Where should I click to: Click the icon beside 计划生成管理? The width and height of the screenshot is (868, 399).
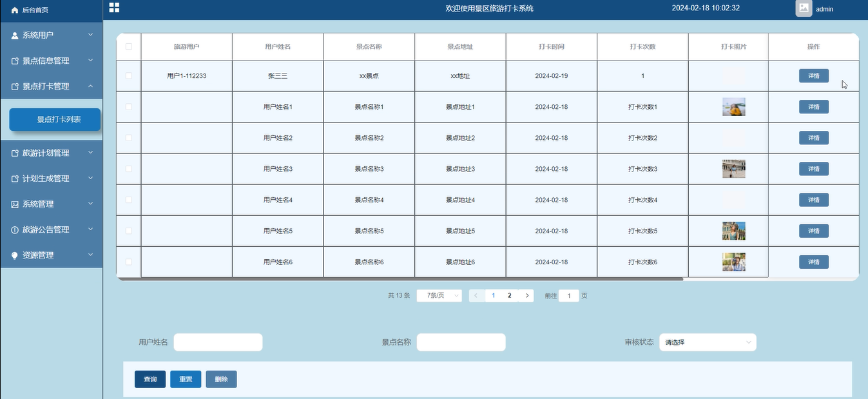[15, 179]
